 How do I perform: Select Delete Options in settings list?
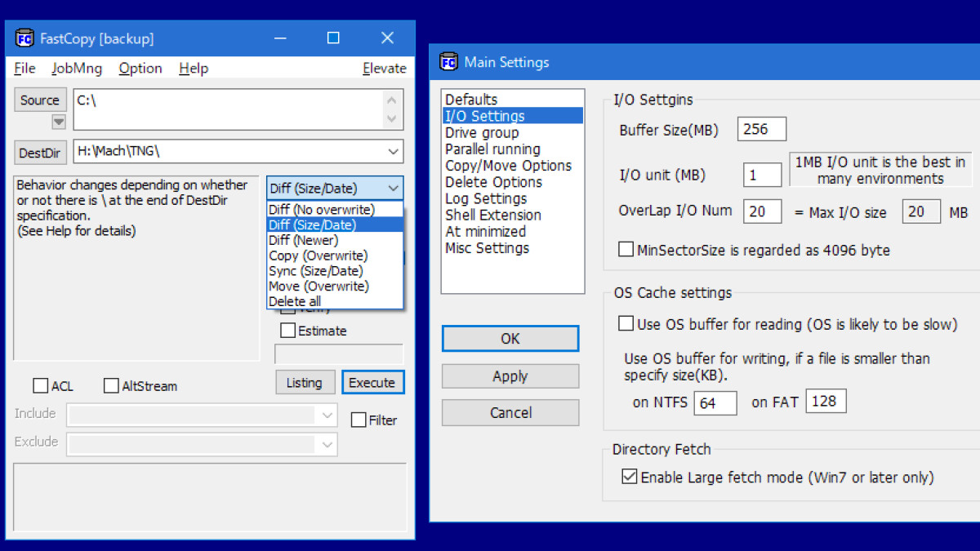(512, 182)
